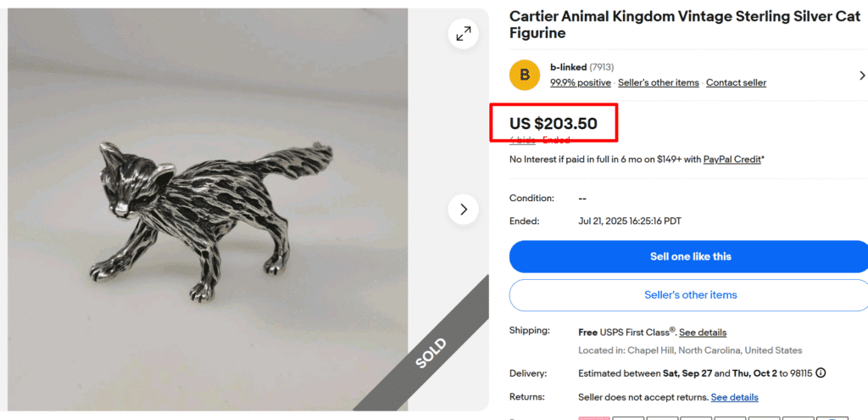Open the delivery estimate info icon
The width and height of the screenshot is (868, 420).
[821, 372]
